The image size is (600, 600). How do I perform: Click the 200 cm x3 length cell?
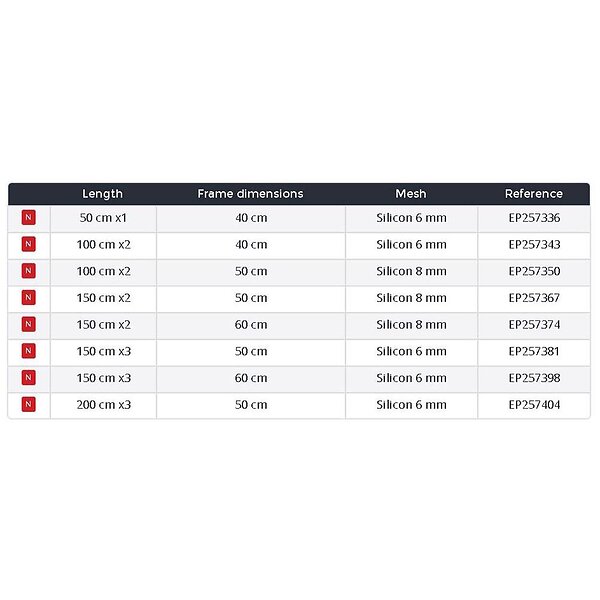pos(103,405)
